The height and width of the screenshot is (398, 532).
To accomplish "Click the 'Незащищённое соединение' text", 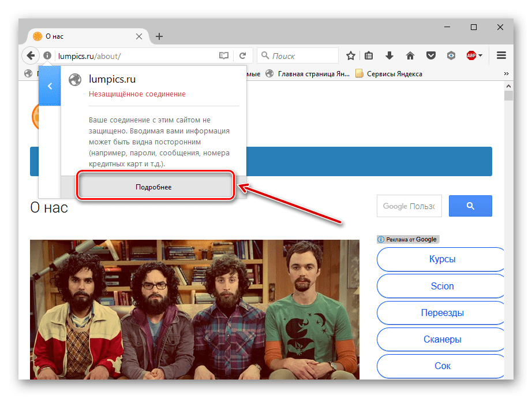I will pyautogui.click(x=137, y=94).
